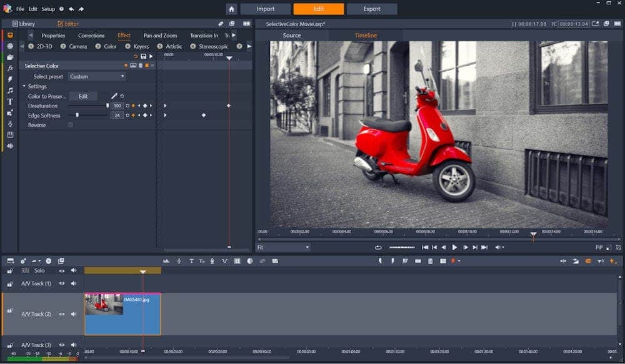Toggle lock on A/V Track (2)
Image resolution: width=625 pixels, height=364 pixels.
[x=10, y=310]
